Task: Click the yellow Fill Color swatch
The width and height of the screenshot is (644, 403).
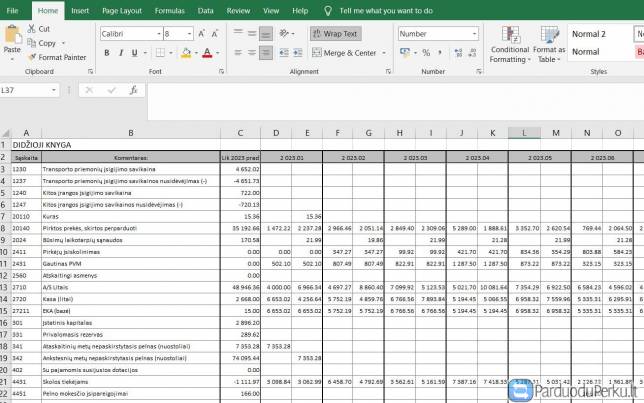Action: [186, 53]
